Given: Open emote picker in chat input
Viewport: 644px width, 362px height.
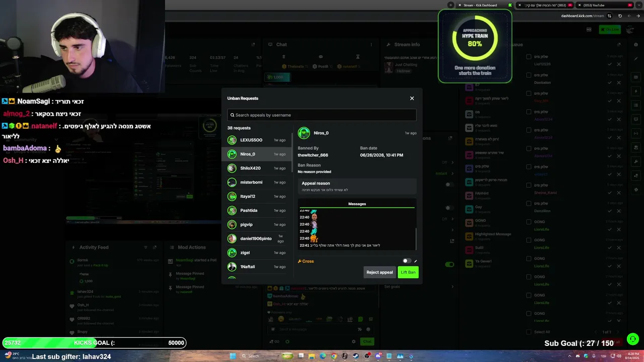Looking at the screenshot, I should [x=368, y=329].
